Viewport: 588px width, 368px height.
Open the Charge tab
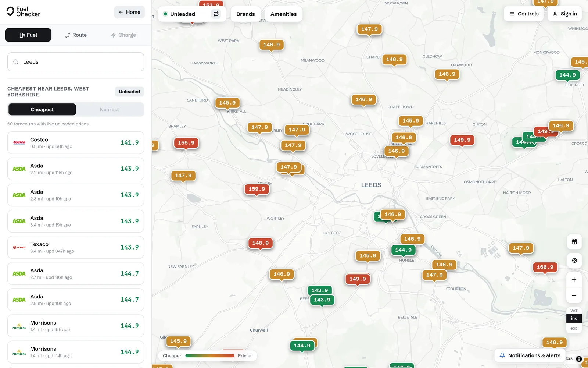[123, 35]
